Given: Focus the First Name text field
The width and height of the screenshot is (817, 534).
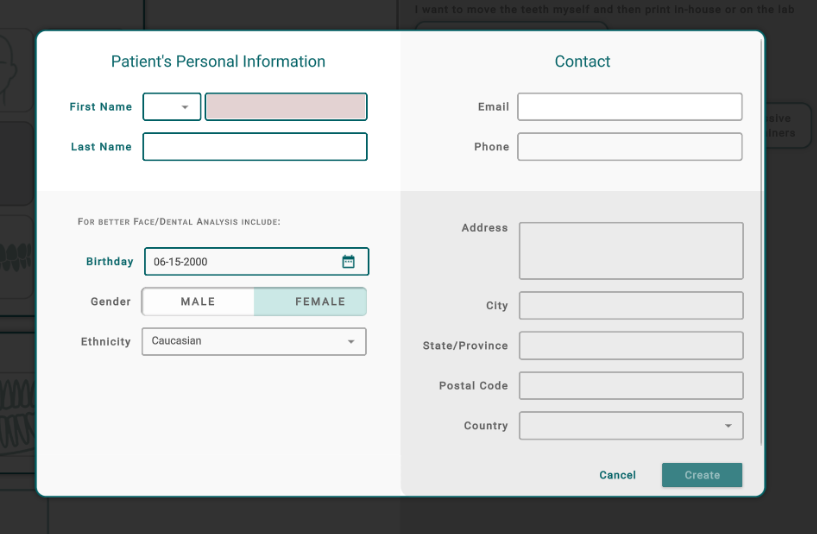Looking at the screenshot, I should pyautogui.click(x=286, y=107).
